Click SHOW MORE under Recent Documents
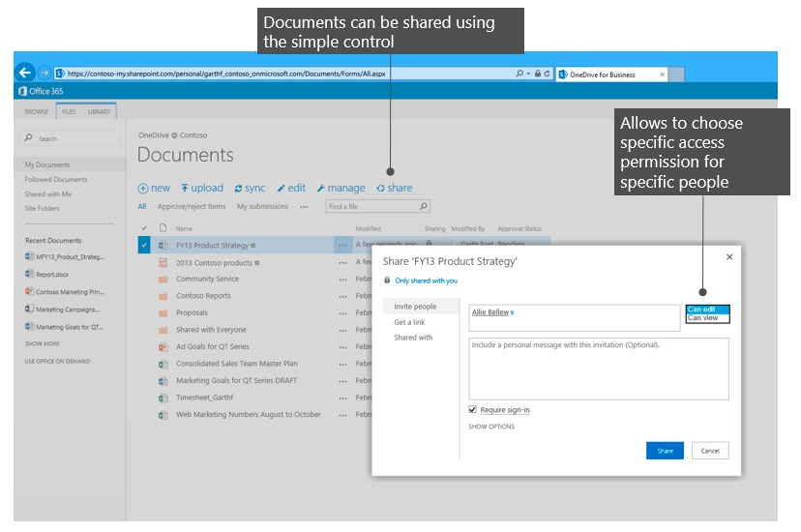This screenshot has width=801, height=532. point(43,343)
